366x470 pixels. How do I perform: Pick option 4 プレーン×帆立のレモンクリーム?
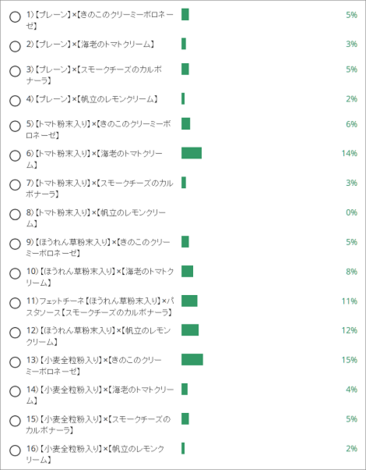pos(15,101)
